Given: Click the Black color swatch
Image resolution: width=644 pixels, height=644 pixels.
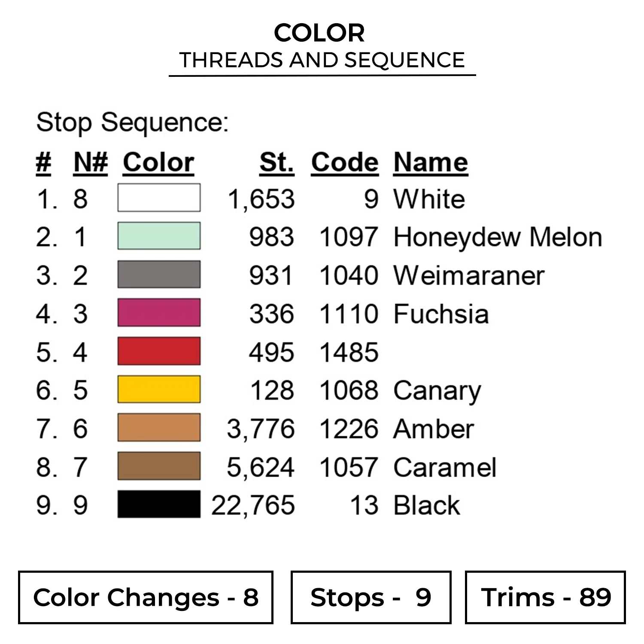Looking at the screenshot, I should (159, 504).
